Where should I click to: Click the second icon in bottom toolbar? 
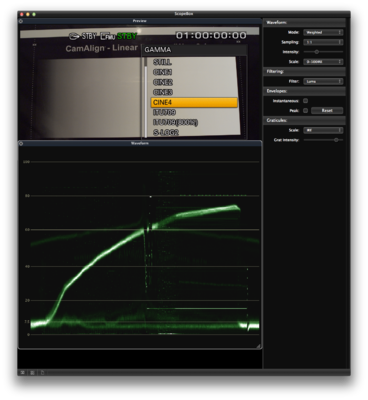point(32,373)
